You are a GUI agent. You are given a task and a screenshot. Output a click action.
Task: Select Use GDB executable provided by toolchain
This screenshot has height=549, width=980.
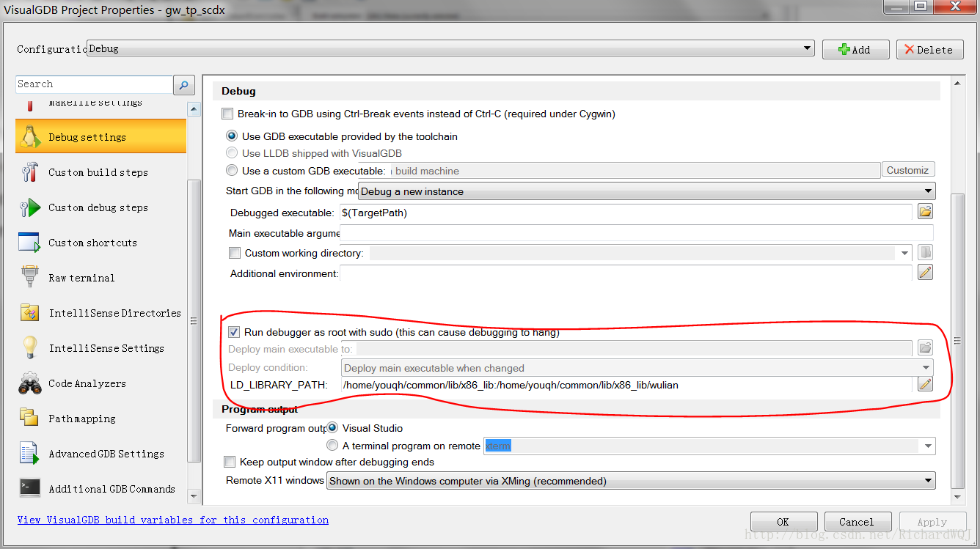232,136
